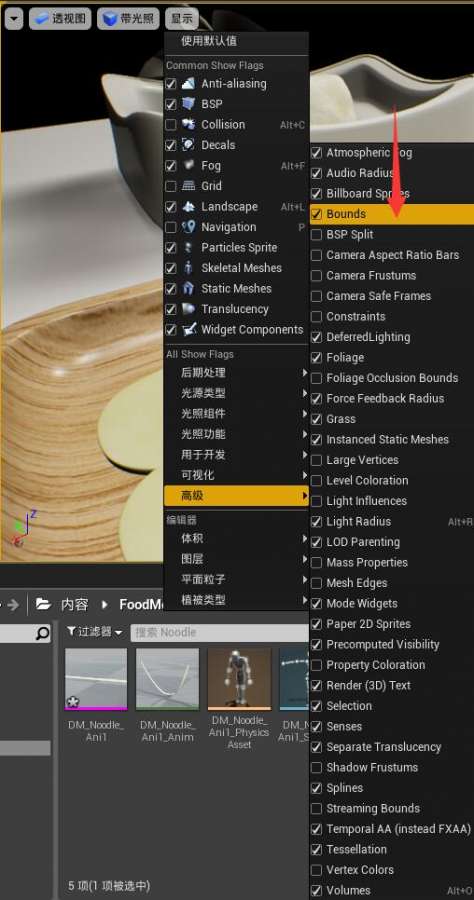The image size is (474, 900).
Task: Click the FoodM breadcrumb path label
Action: pyautogui.click(x=142, y=604)
